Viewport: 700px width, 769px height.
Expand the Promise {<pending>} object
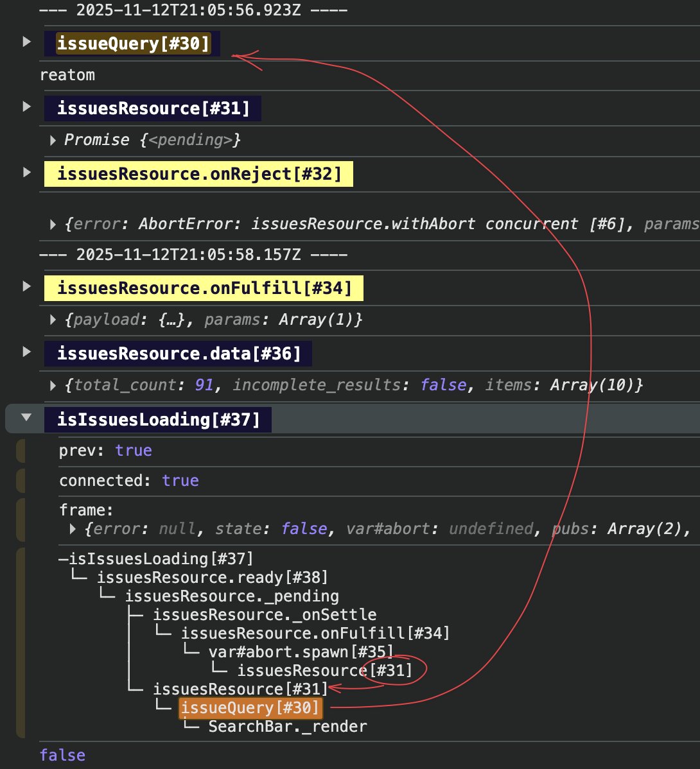point(53,141)
